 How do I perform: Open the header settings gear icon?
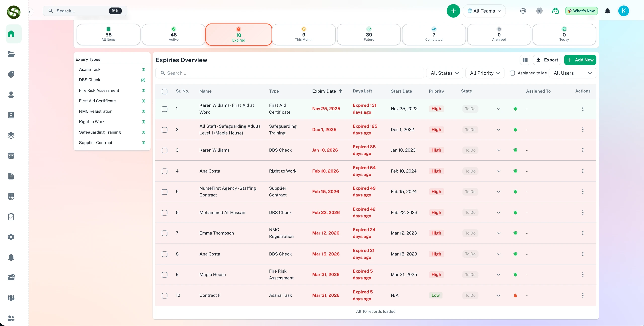[x=539, y=11]
